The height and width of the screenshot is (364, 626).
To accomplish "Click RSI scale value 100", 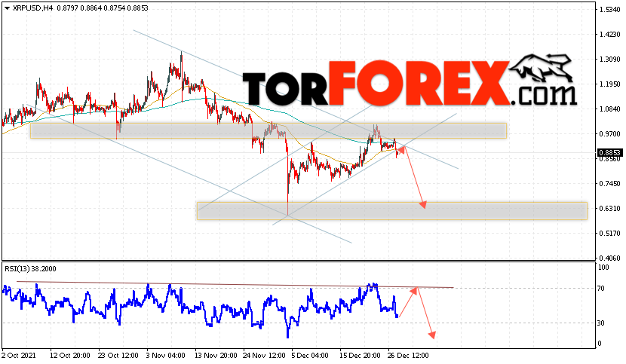I will (x=603, y=268).
